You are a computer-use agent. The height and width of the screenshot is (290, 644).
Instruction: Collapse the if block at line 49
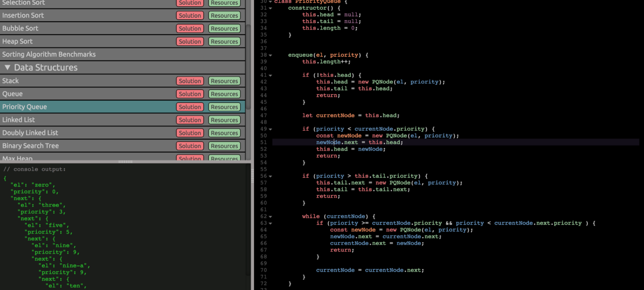(270, 129)
